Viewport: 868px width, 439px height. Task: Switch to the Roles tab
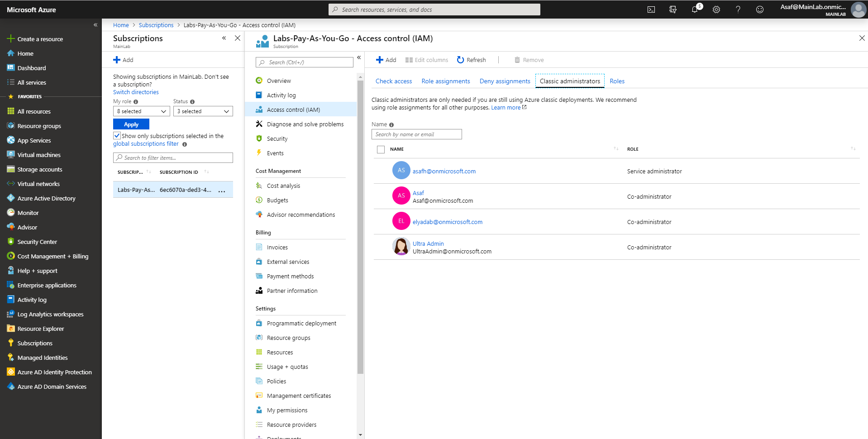(617, 81)
